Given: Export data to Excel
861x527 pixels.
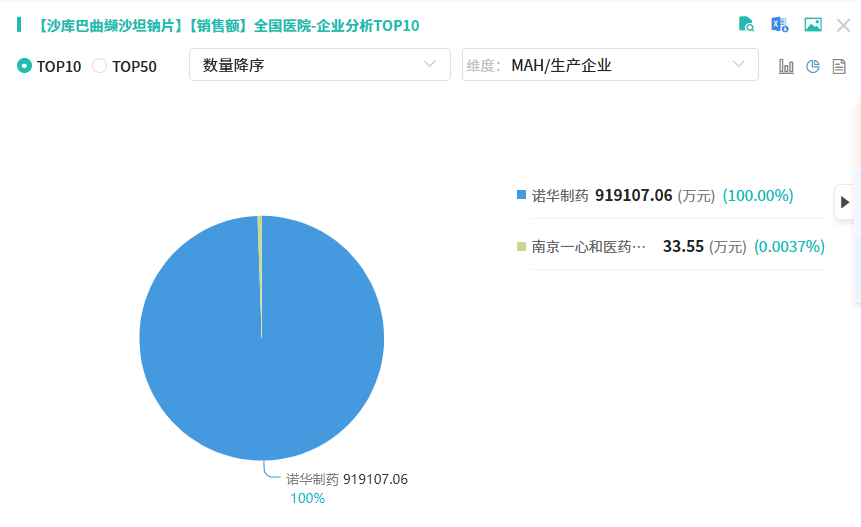Looking at the screenshot, I should click(x=780, y=25).
